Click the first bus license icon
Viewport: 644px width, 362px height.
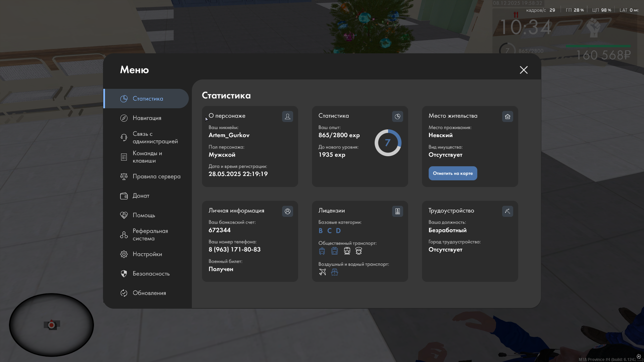(322, 251)
